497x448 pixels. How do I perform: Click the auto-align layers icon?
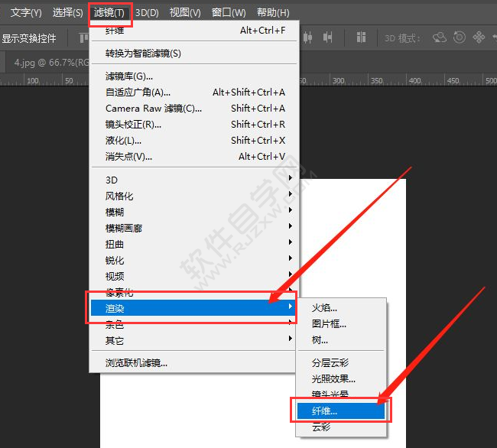[x=361, y=37]
